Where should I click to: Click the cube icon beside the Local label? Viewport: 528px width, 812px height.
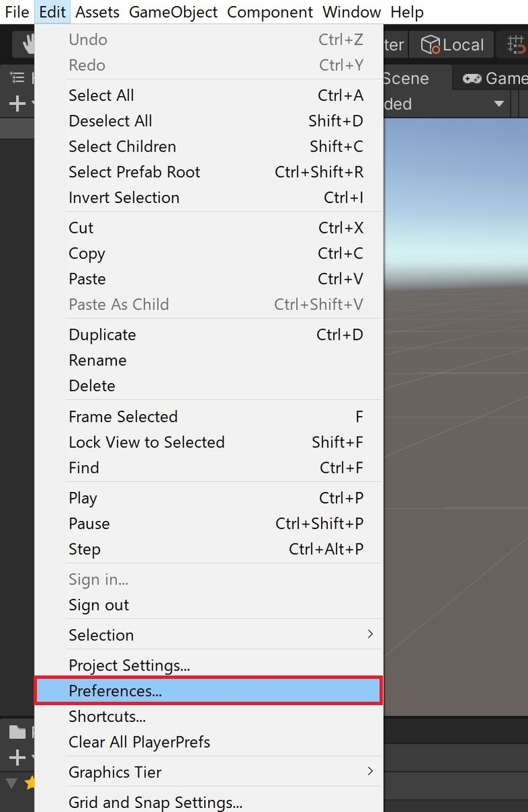(431, 45)
